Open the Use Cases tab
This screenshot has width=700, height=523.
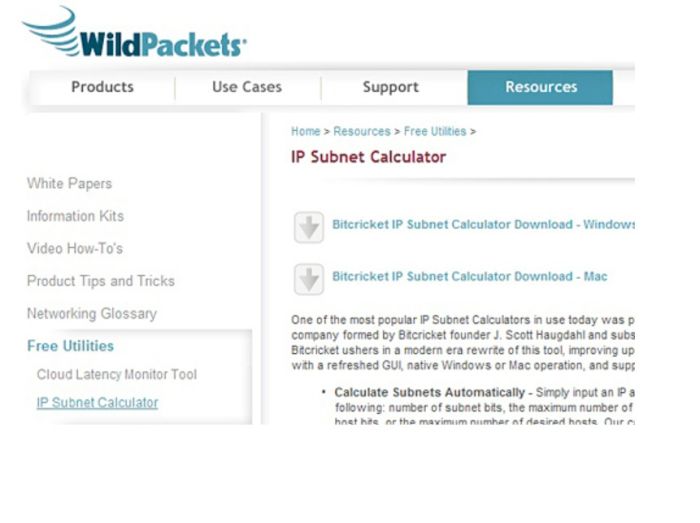coord(247,87)
